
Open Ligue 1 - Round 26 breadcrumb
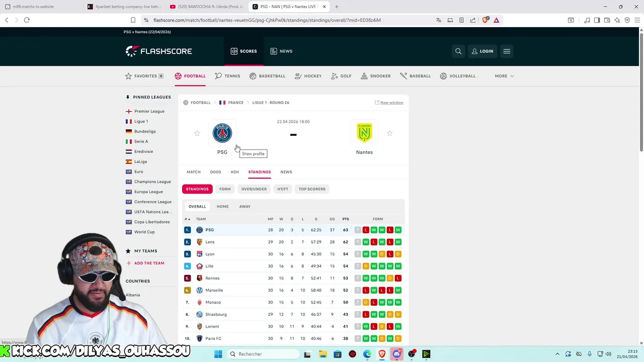271,103
